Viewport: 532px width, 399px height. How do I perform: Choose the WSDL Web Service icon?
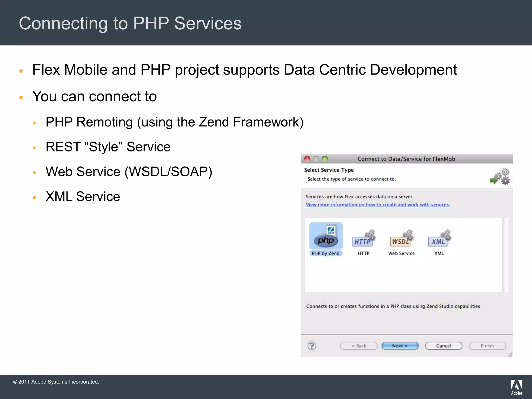click(x=401, y=238)
